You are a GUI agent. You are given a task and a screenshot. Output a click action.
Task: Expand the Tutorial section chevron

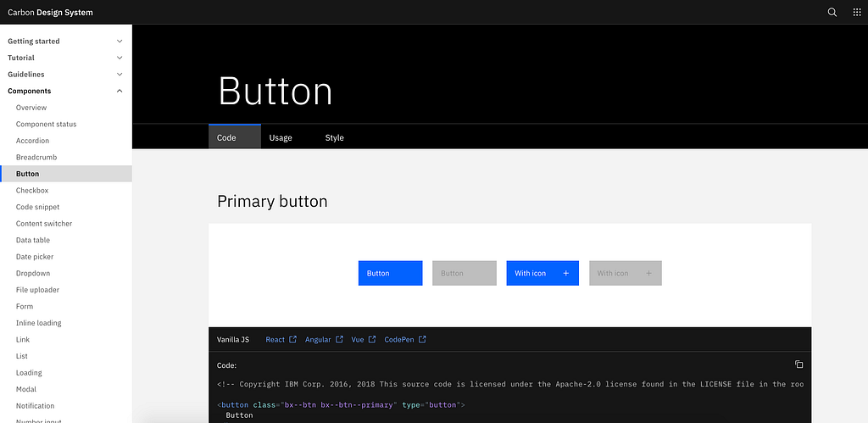click(120, 58)
